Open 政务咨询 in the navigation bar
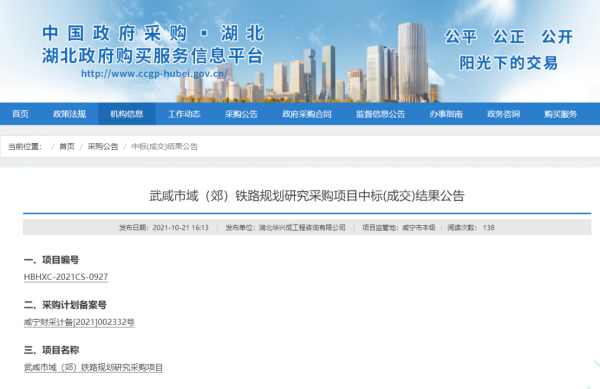The height and width of the screenshot is (389, 600). 503,114
